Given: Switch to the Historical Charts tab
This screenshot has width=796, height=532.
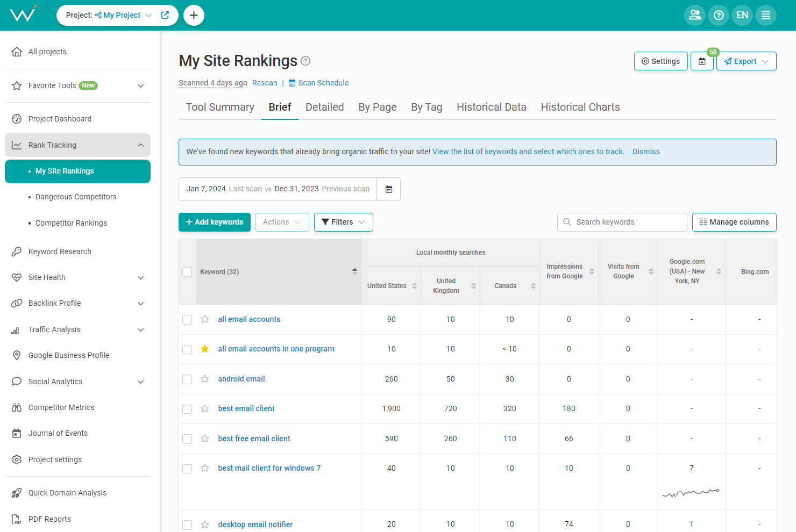Looking at the screenshot, I should point(580,107).
